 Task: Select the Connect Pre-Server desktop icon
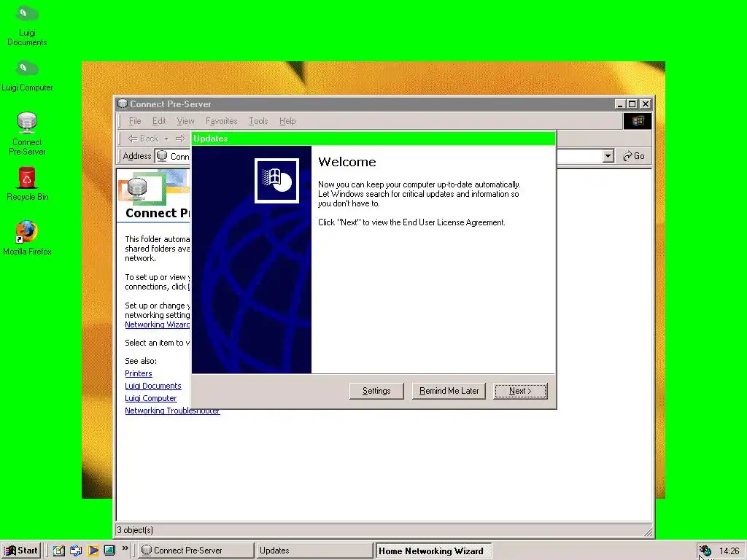coord(27,134)
